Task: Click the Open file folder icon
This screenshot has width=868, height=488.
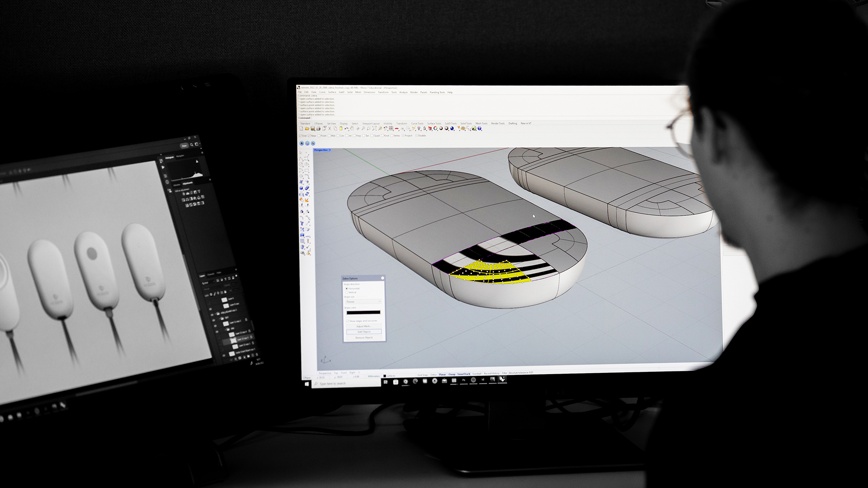Action: [307, 128]
